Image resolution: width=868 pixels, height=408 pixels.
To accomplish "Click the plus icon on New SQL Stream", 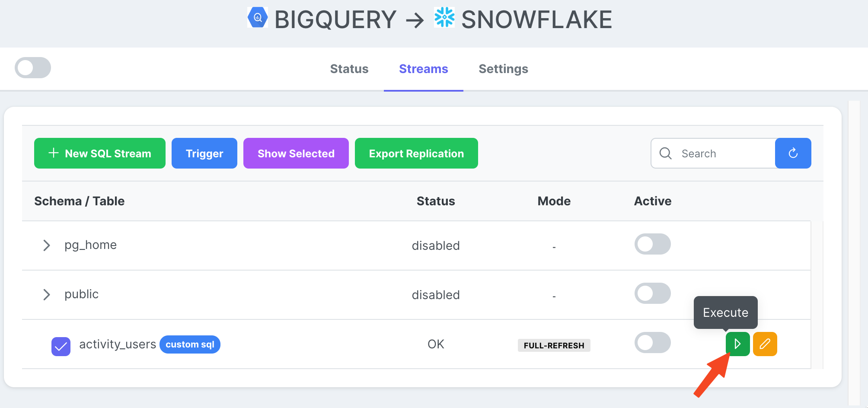I will (53, 153).
